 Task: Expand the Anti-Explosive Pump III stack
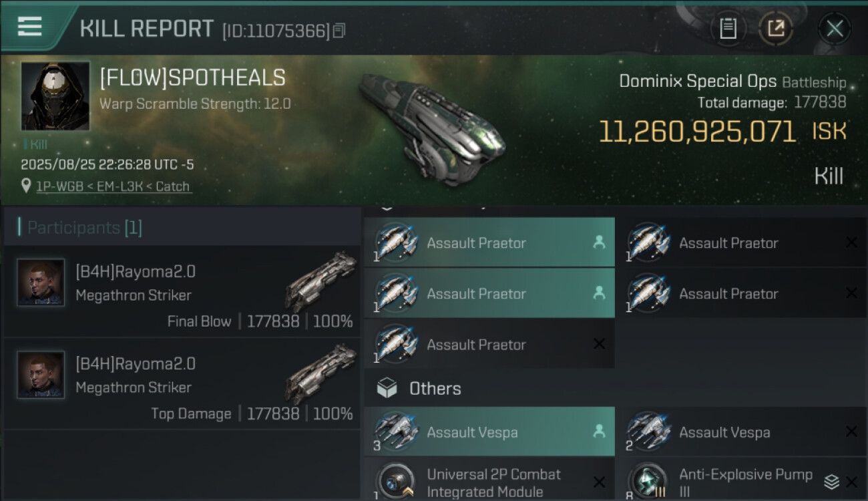[x=831, y=481]
